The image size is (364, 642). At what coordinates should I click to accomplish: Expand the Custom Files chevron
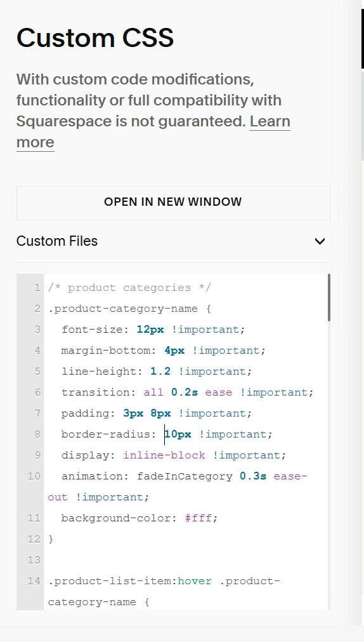(320, 241)
